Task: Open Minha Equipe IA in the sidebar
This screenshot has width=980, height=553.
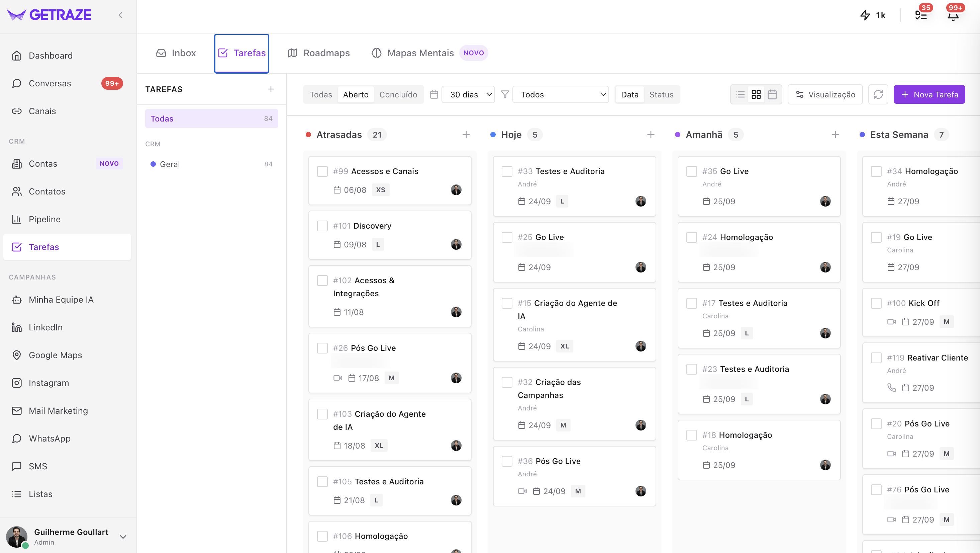Action: (67, 299)
